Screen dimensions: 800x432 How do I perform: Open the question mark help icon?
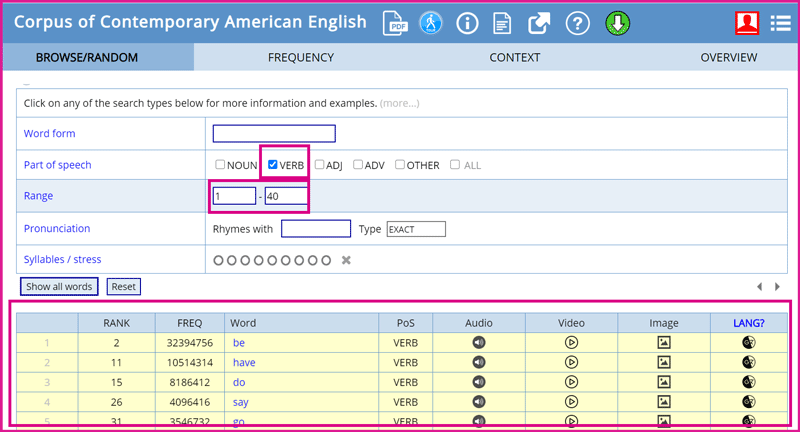577,23
